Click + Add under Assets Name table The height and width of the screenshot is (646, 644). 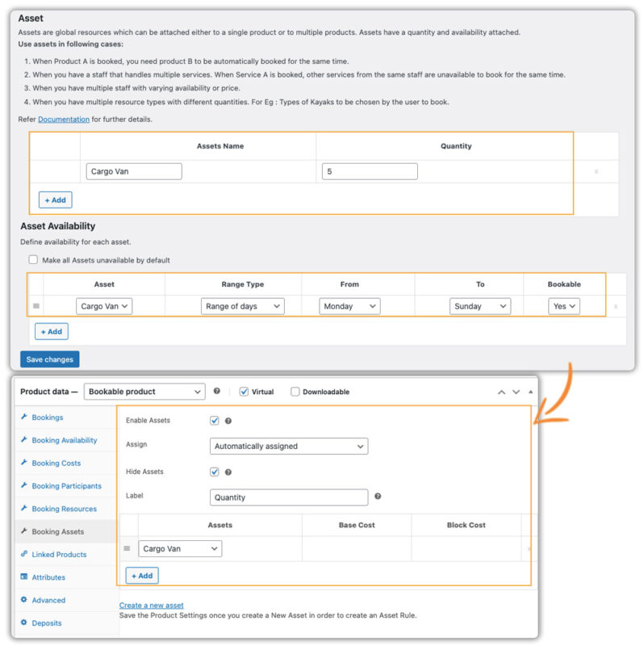pyautogui.click(x=55, y=199)
